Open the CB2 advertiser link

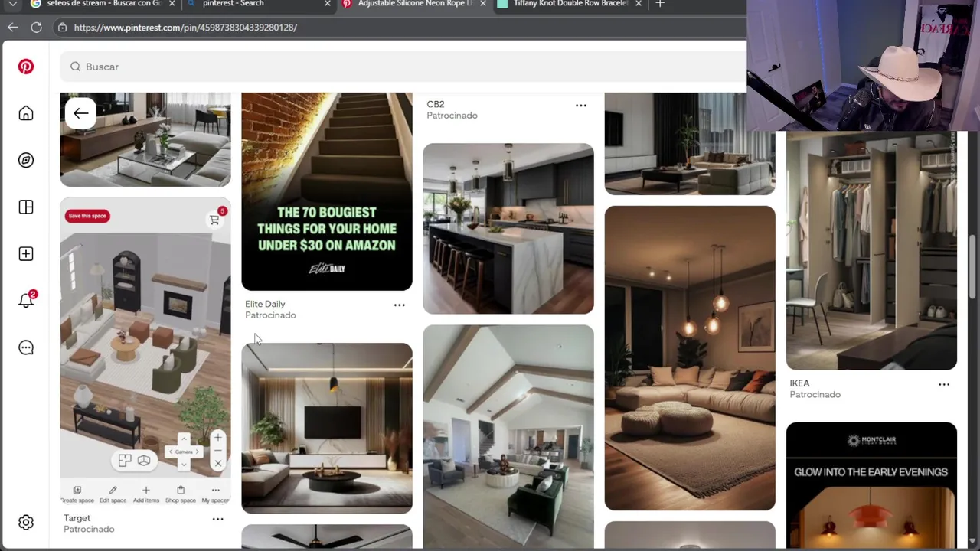pos(436,104)
